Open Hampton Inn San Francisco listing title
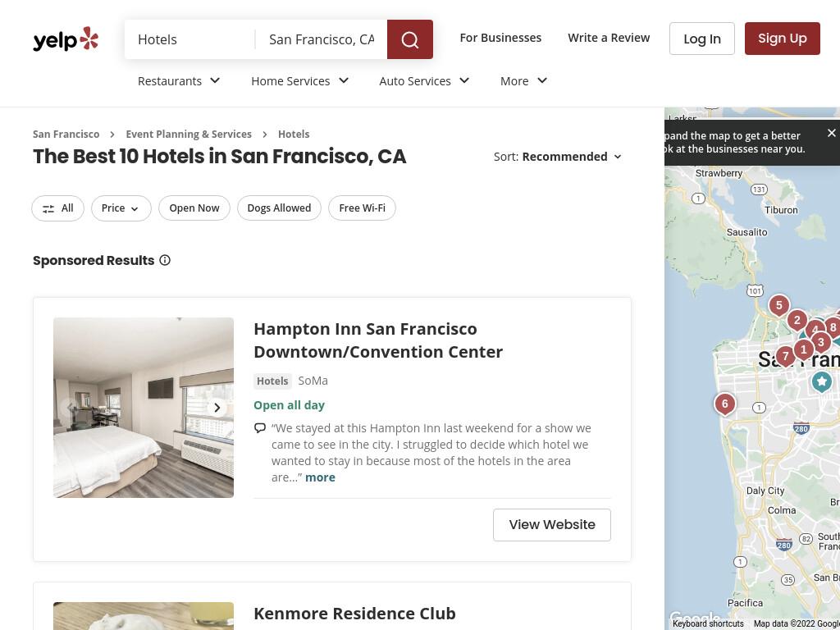The height and width of the screenshot is (630, 840). (x=378, y=340)
